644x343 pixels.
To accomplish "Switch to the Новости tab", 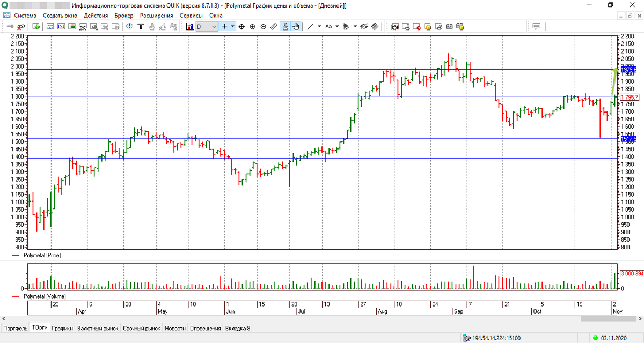I will coord(175,328).
